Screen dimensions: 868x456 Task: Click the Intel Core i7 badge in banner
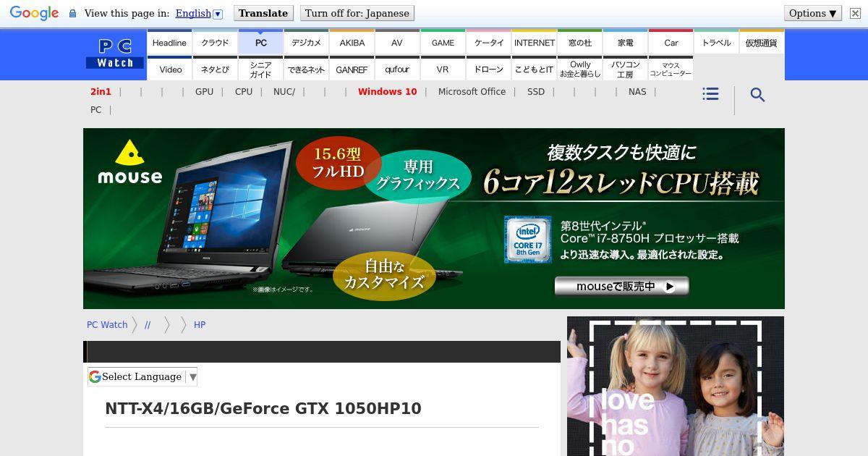(x=528, y=240)
